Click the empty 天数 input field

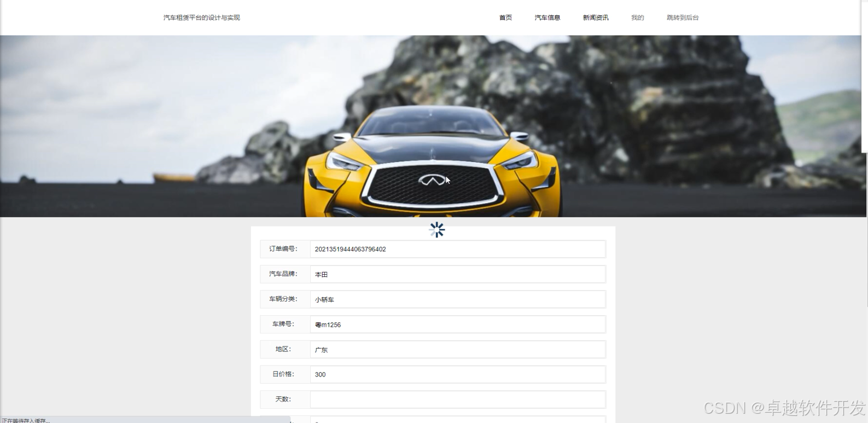(458, 399)
